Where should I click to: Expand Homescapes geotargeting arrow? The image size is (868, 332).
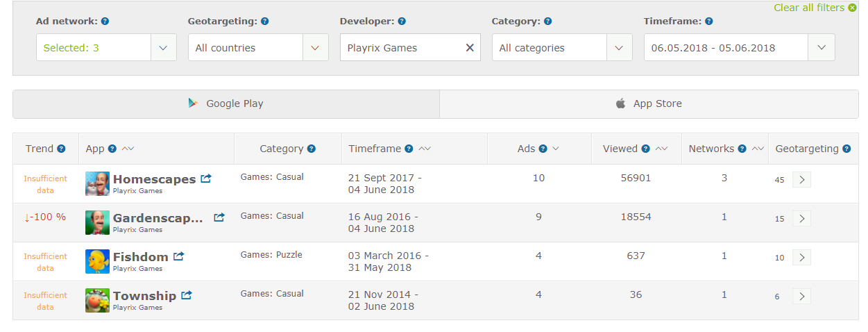801,180
